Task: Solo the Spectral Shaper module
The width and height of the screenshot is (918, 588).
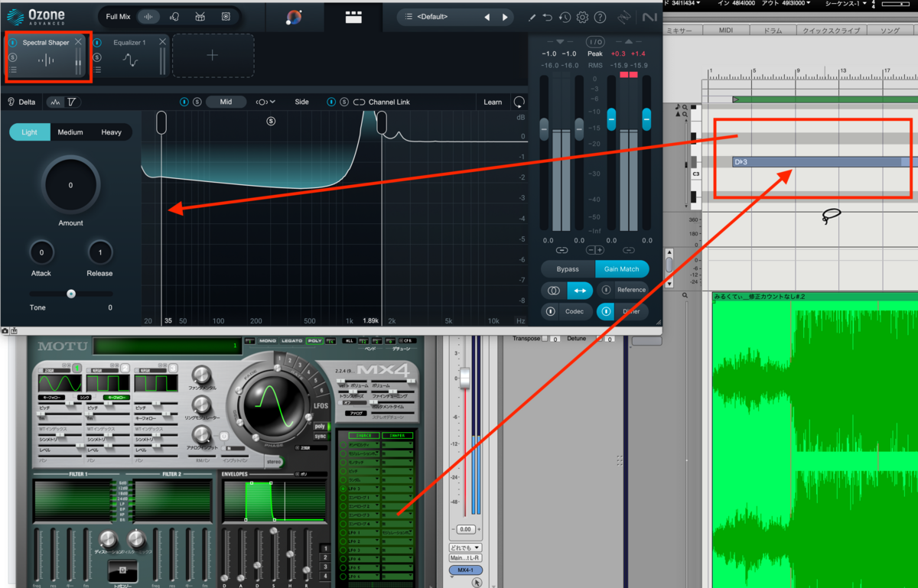Action: coord(14,57)
